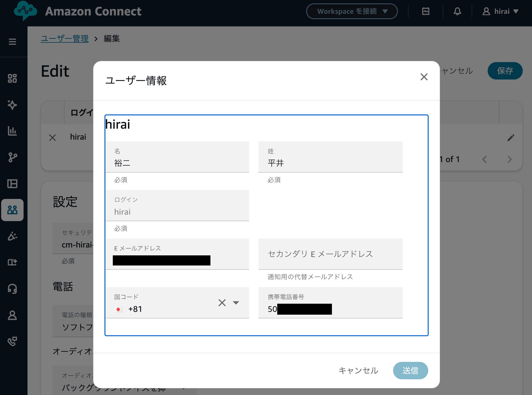Open the analytics bar chart icon
This screenshot has width=532, height=395.
point(13,131)
